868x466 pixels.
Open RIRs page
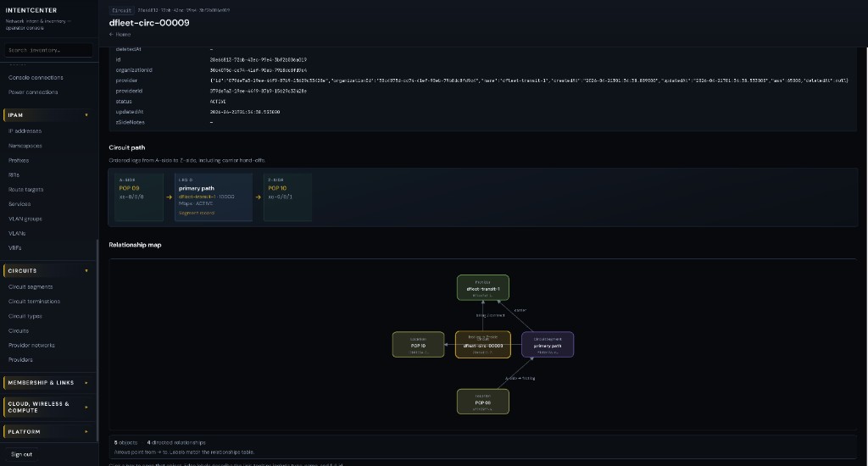14,175
